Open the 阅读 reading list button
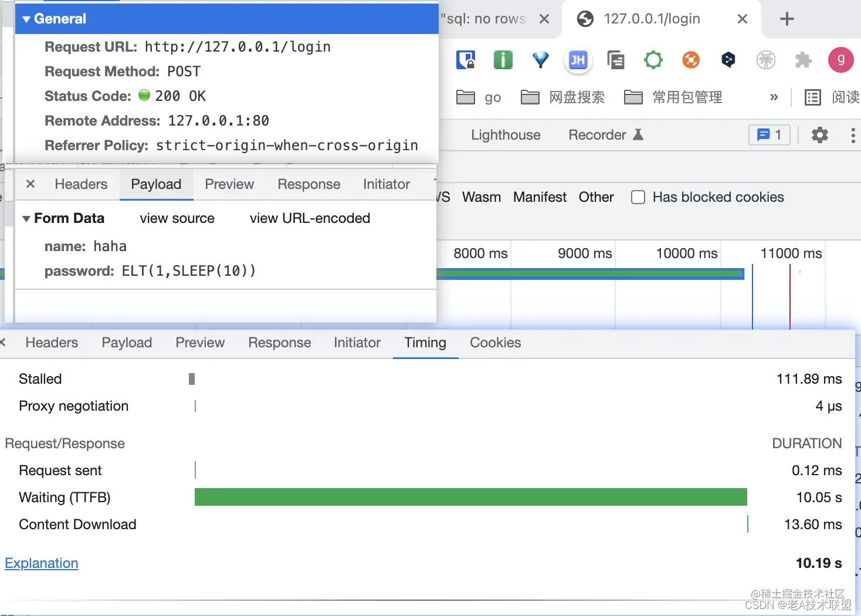 (x=832, y=97)
